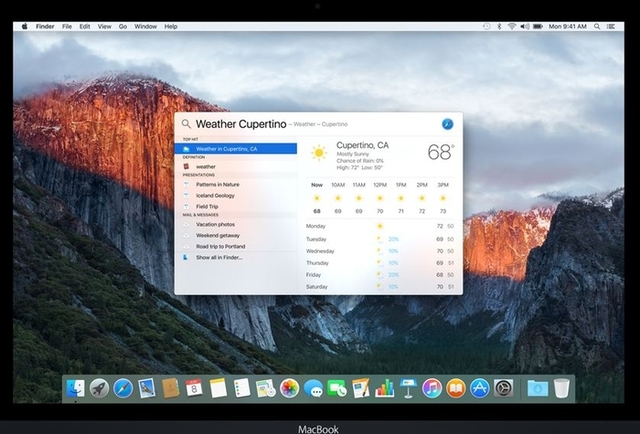
Task: Click clock showing Mon 9:41 AM
Action: click(x=567, y=27)
